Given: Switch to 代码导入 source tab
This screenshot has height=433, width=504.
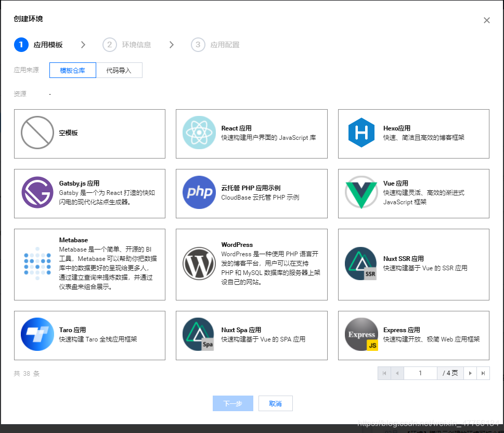Looking at the screenshot, I should (119, 70).
